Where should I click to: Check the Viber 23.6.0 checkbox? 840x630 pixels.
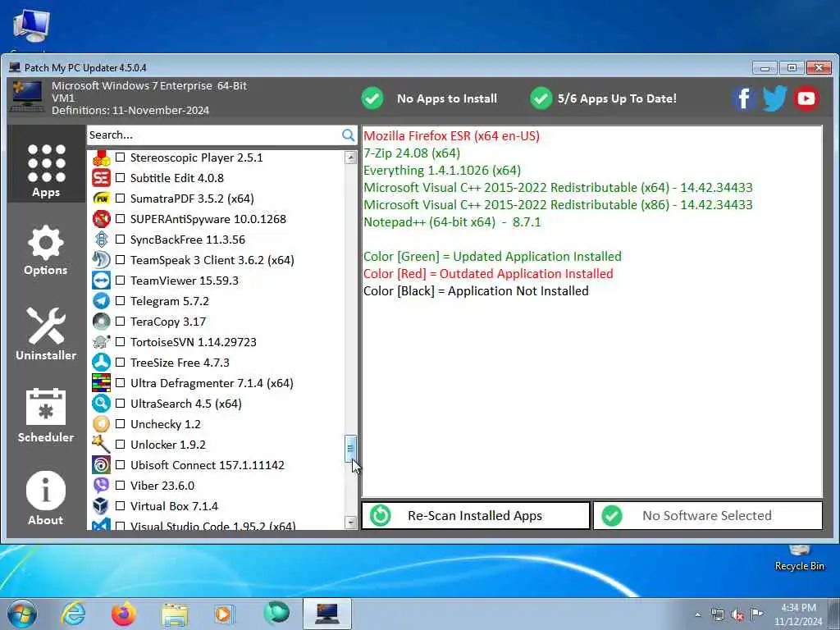pos(120,486)
